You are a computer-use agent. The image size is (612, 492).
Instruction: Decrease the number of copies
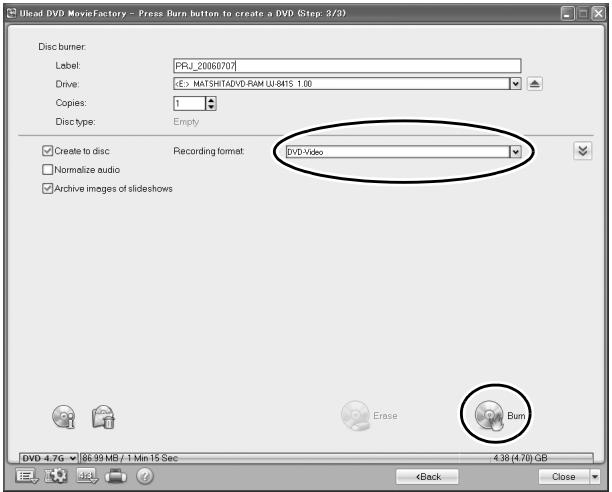click(211, 107)
